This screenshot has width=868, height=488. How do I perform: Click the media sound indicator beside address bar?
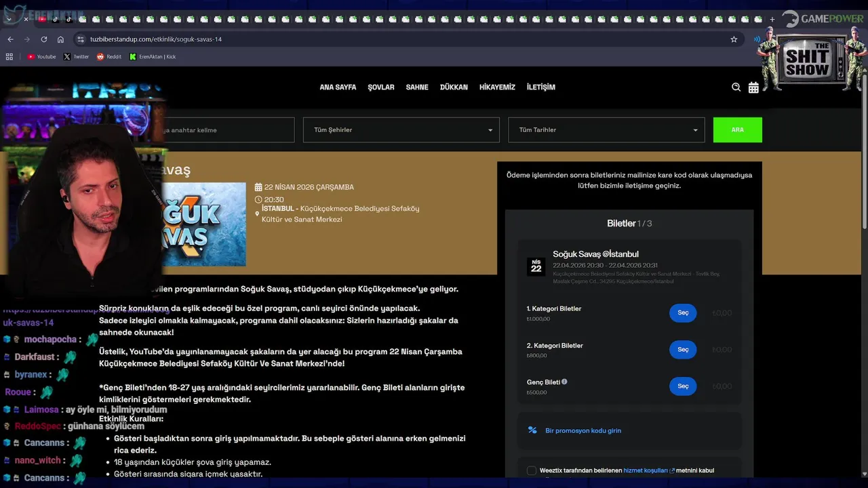pos(757,39)
